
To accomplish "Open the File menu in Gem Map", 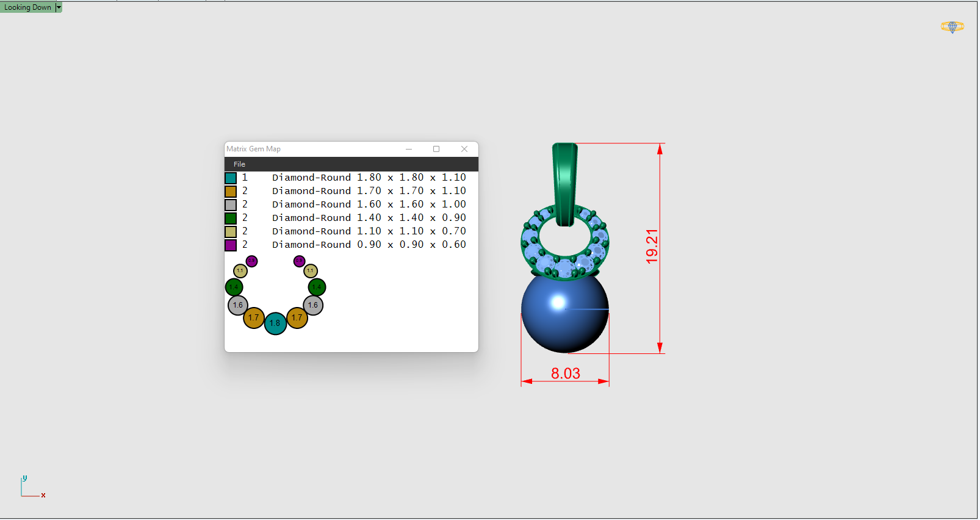I will pyautogui.click(x=239, y=164).
